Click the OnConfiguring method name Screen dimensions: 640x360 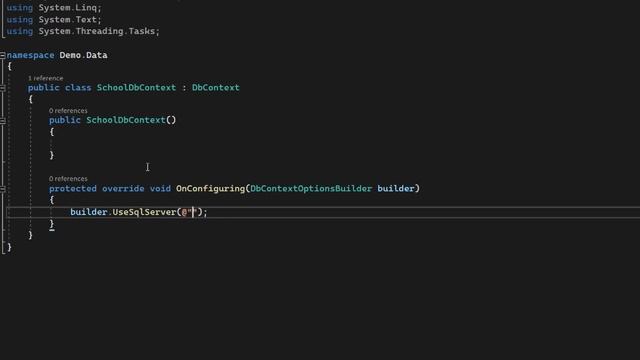[x=211, y=189]
